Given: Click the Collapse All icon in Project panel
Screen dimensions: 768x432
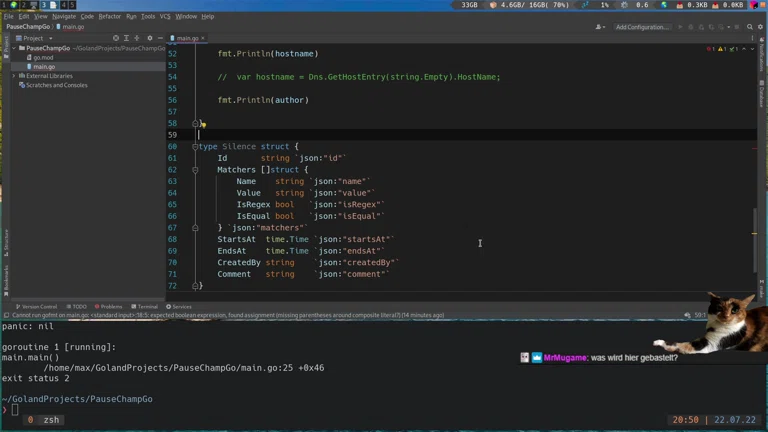Looking at the screenshot, I should click(x=138, y=38).
